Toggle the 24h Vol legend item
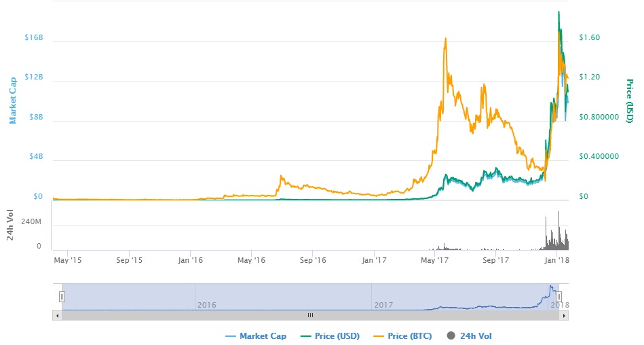 pyautogui.click(x=475, y=336)
